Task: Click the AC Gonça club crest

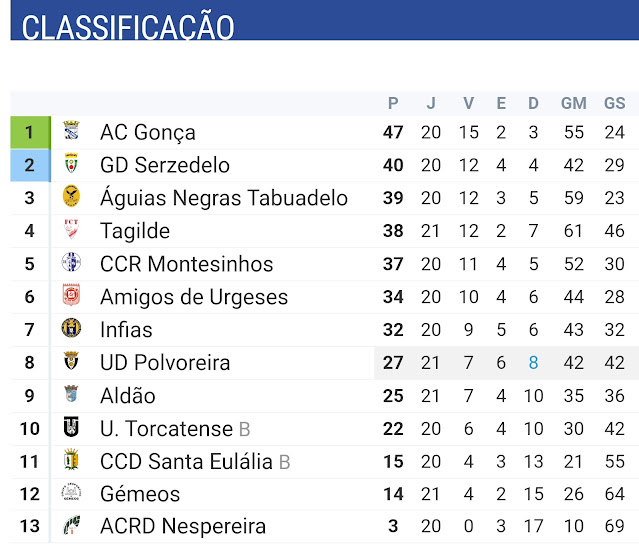Action: pos(71,131)
